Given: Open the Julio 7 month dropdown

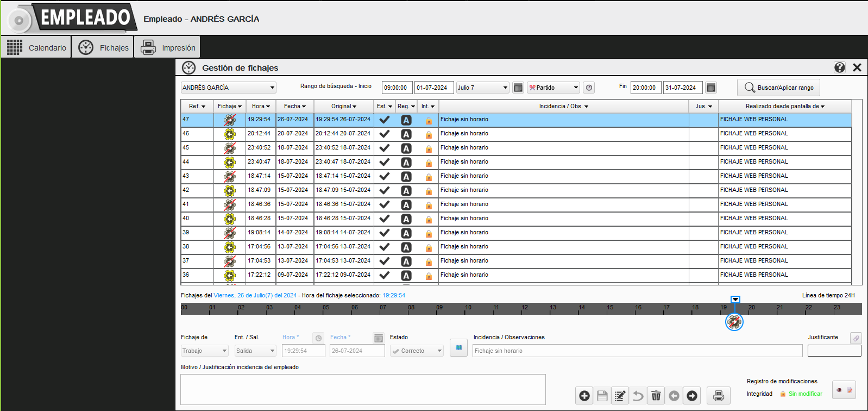Looking at the screenshot, I should tap(505, 88).
